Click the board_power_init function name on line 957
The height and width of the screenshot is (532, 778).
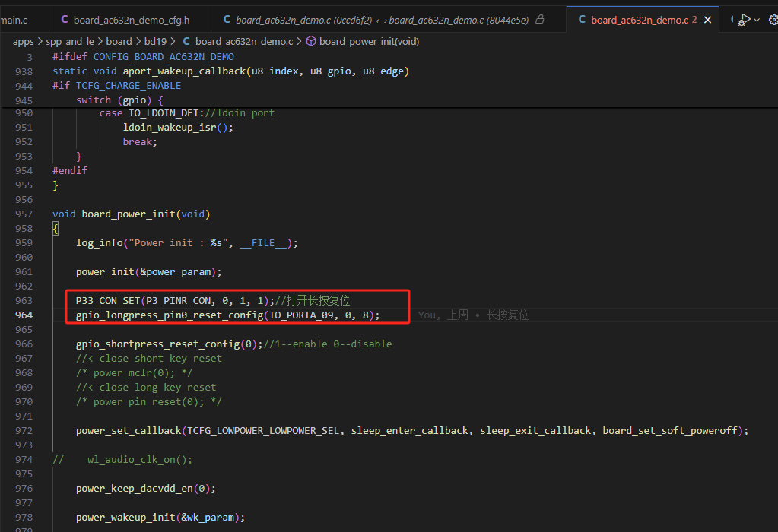(129, 214)
